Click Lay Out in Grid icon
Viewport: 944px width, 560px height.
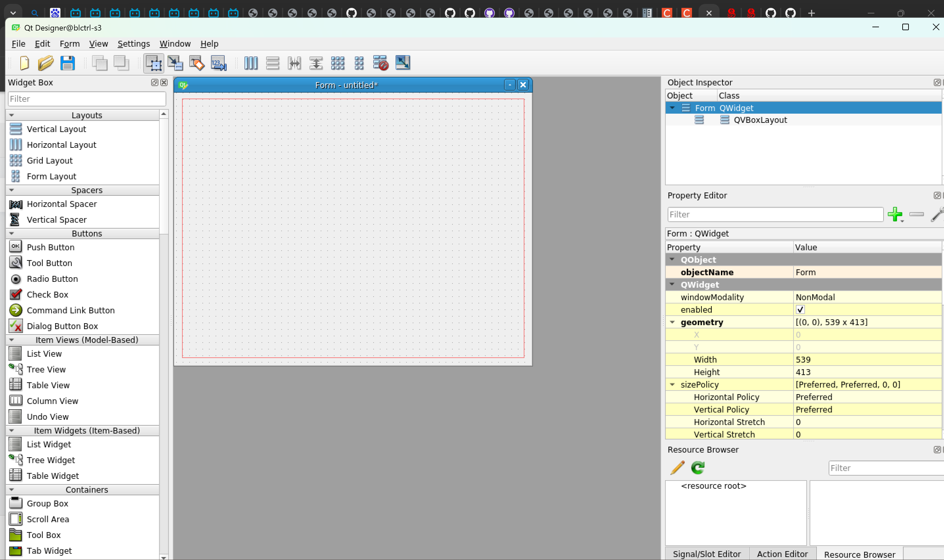tap(337, 63)
